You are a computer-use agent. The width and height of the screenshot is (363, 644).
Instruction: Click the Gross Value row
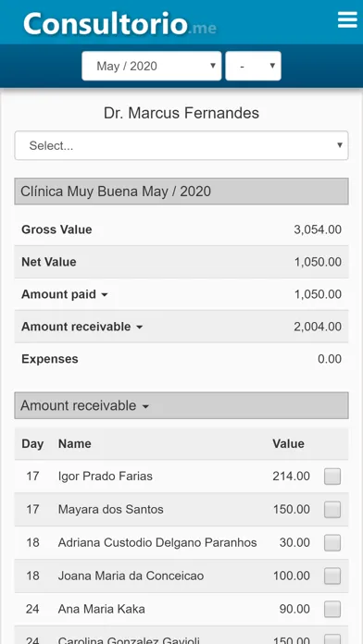point(181,229)
